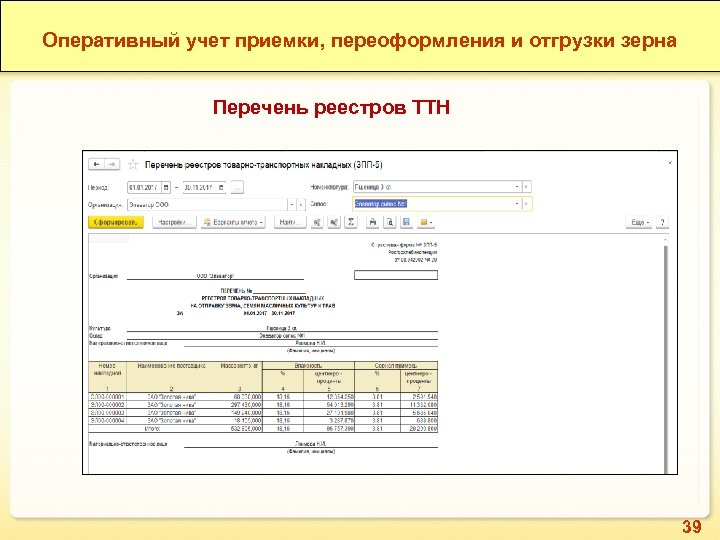Print the report with the printer icon
This screenshot has height=540, width=720.
373,222
